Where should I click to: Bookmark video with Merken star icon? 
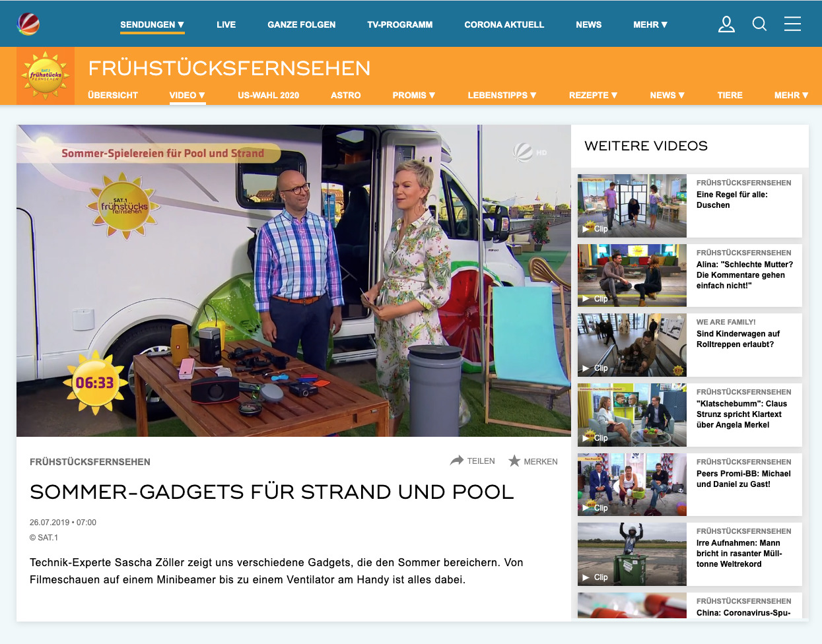tap(514, 461)
